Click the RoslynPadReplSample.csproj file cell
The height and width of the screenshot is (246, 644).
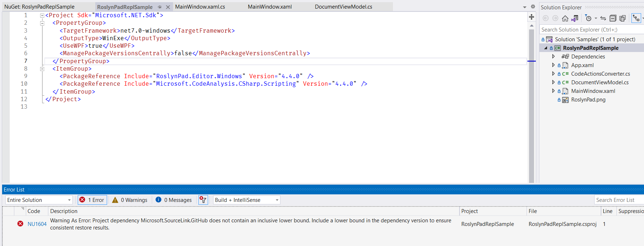coord(562,224)
